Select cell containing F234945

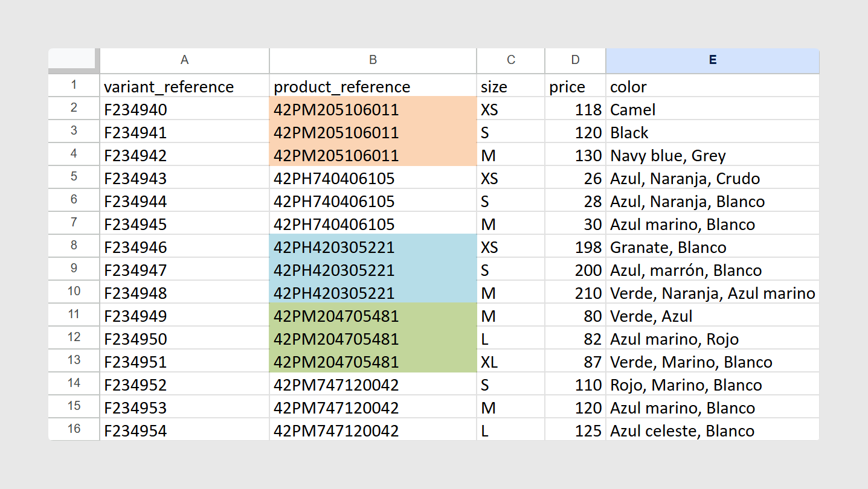point(184,223)
